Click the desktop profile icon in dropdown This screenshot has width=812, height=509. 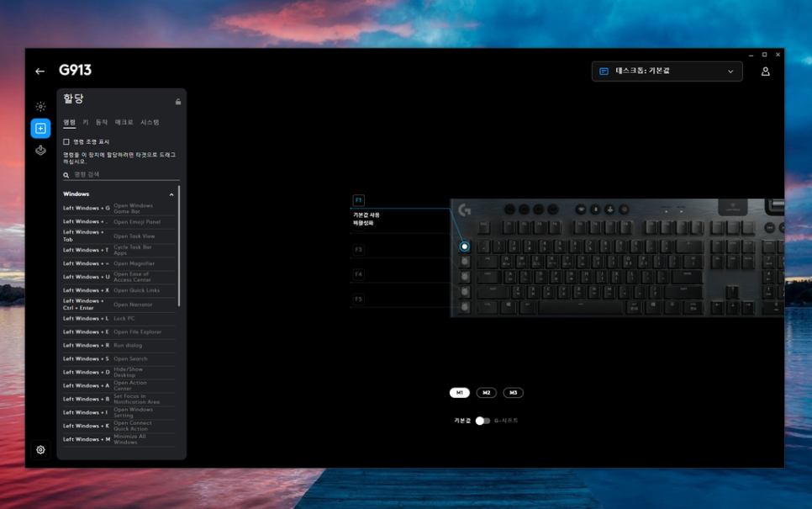pyautogui.click(x=604, y=72)
